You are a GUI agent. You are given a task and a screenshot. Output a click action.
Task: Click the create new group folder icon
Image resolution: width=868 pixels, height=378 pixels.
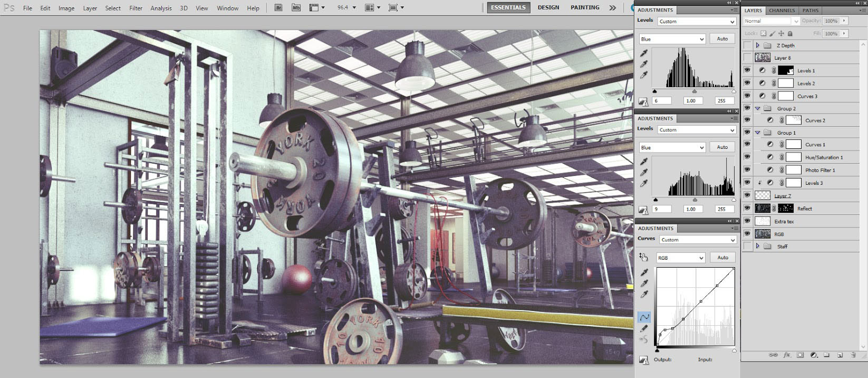(x=826, y=355)
